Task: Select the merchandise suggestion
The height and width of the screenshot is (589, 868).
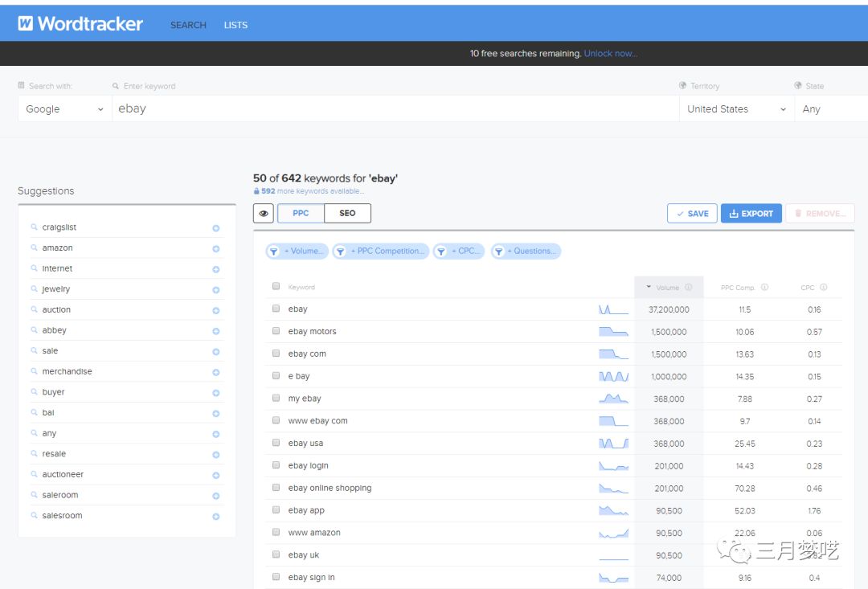Action: click(67, 371)
